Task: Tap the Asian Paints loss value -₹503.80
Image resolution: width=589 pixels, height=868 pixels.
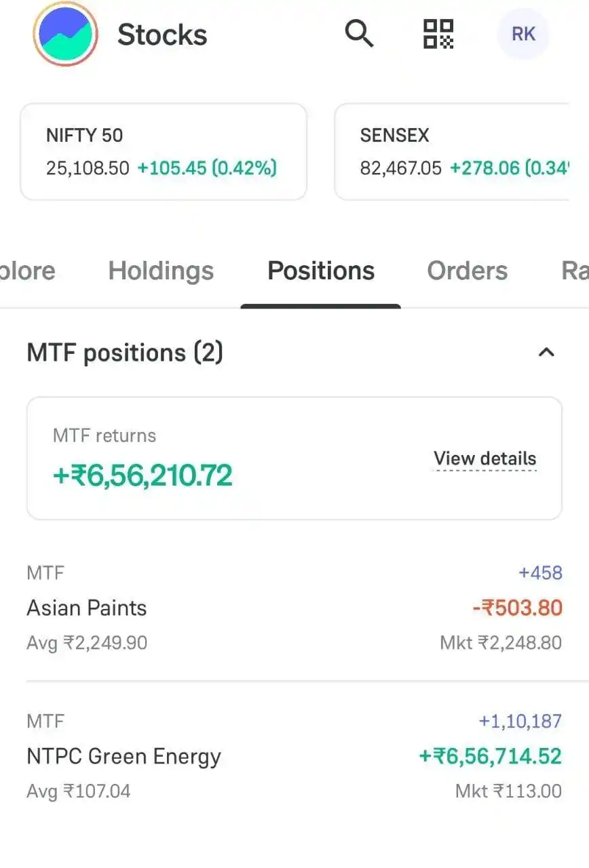Action: click(x=518, y=608)
